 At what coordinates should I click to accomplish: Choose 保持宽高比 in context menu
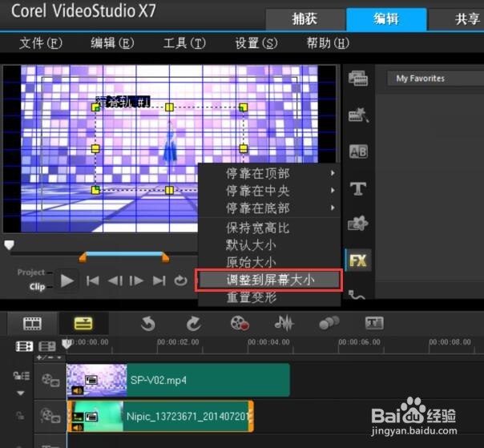[269, 228]
